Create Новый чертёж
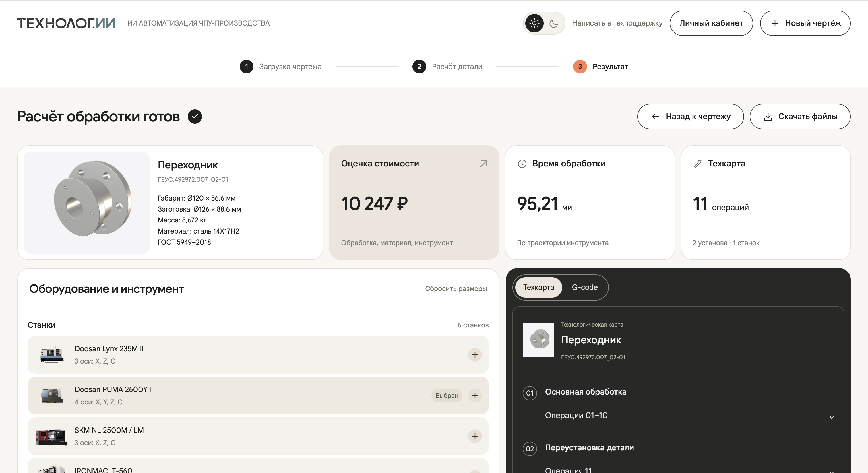Image resolution: width=868 pixels, height=473 pixels. [805, 23]
